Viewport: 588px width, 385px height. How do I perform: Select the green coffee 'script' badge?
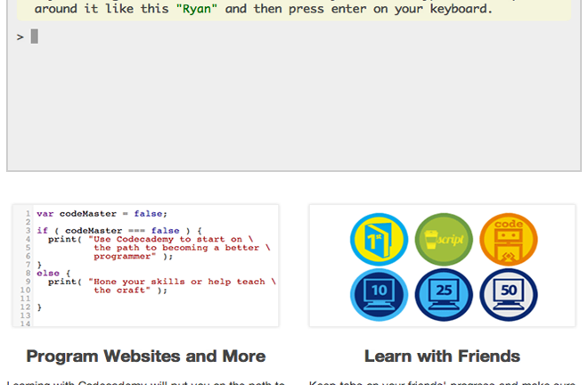tap(444, 241)
